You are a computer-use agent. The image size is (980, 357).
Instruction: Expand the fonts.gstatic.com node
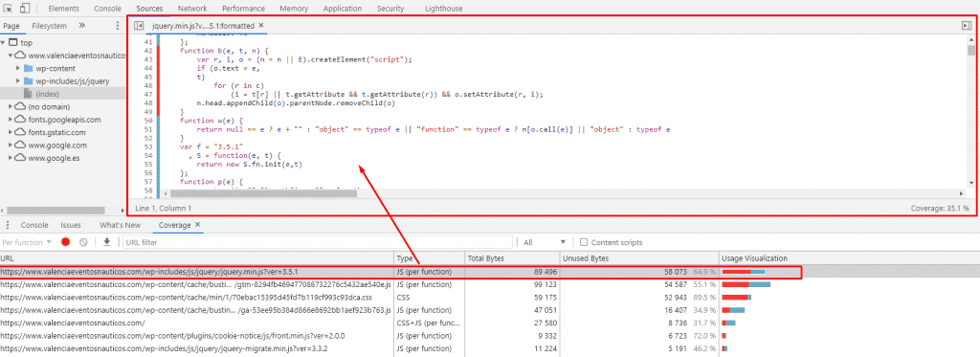(x=11, y=132)
